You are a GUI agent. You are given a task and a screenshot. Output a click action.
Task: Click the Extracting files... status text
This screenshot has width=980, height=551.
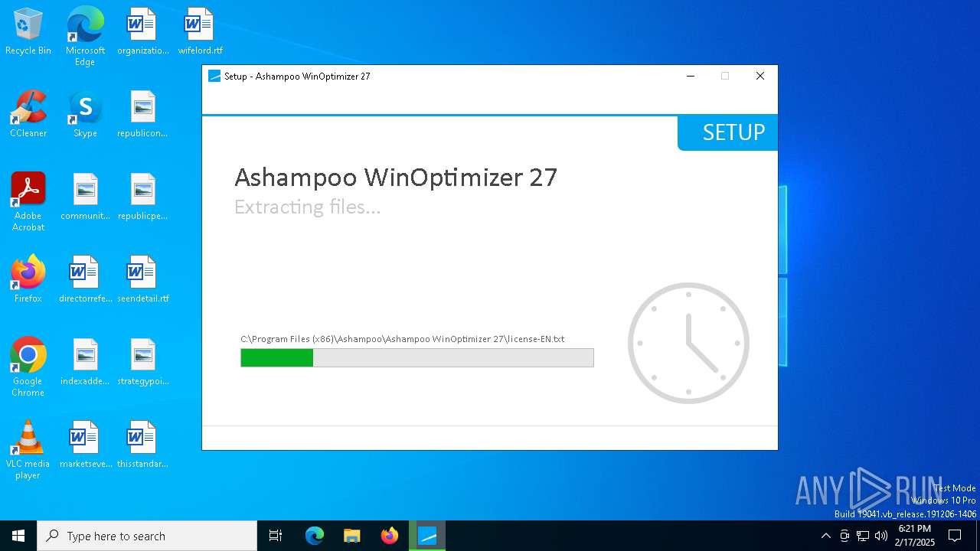click(x=307, y=207)
